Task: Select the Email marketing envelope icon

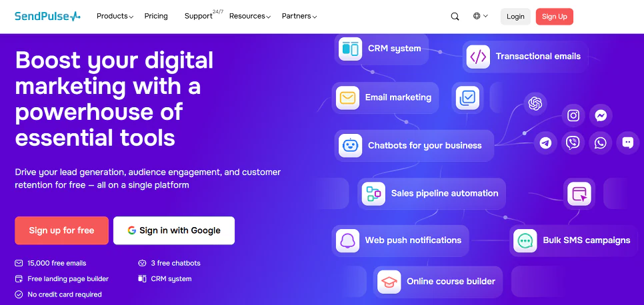Action: (347, 97)
